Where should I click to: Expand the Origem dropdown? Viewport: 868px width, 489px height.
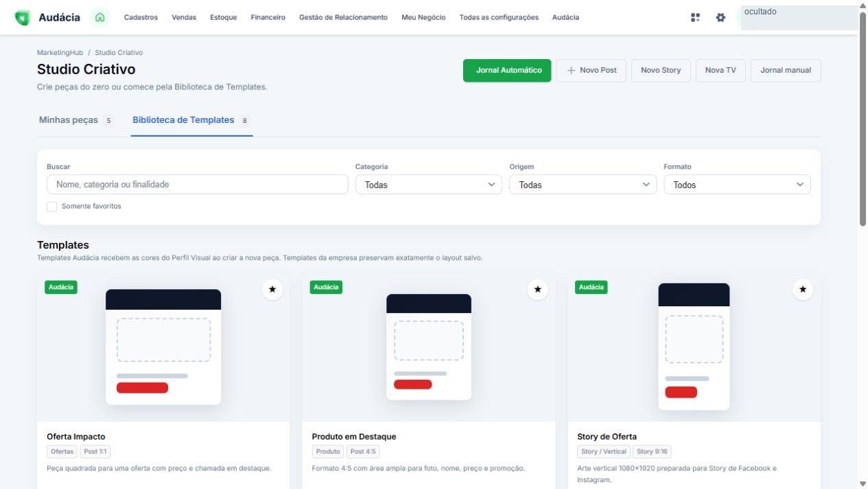click(x=583, y=185)
